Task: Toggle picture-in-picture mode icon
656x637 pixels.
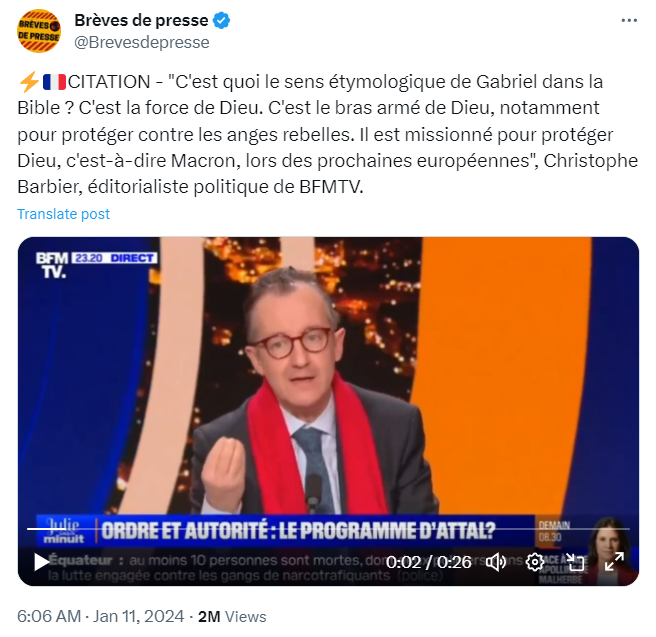Action: click(x=575, y=562)
